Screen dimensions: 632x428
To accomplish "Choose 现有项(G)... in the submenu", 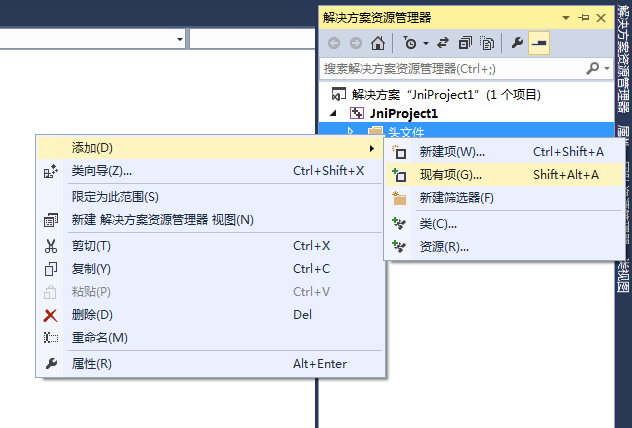I will click(x=504, y=175).
